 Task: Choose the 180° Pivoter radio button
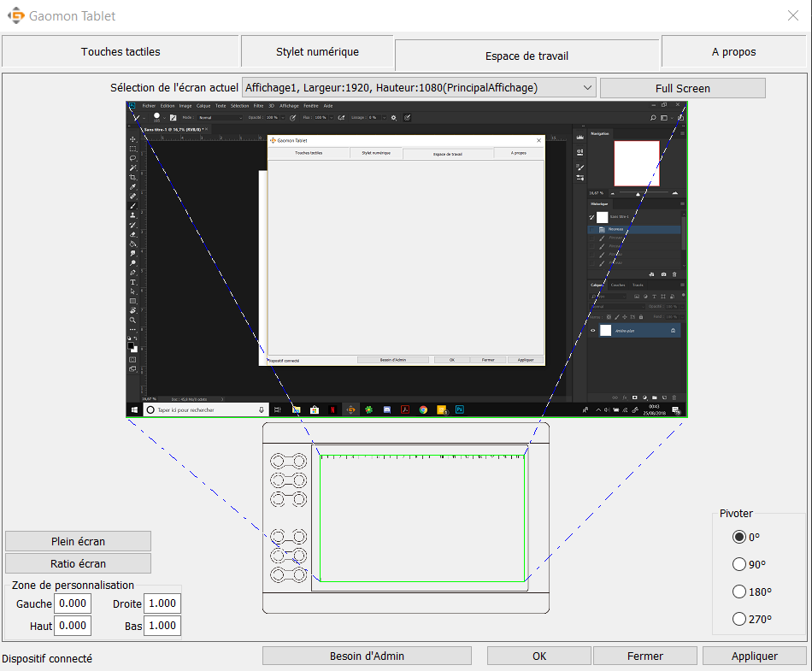[x=739, y=592]
